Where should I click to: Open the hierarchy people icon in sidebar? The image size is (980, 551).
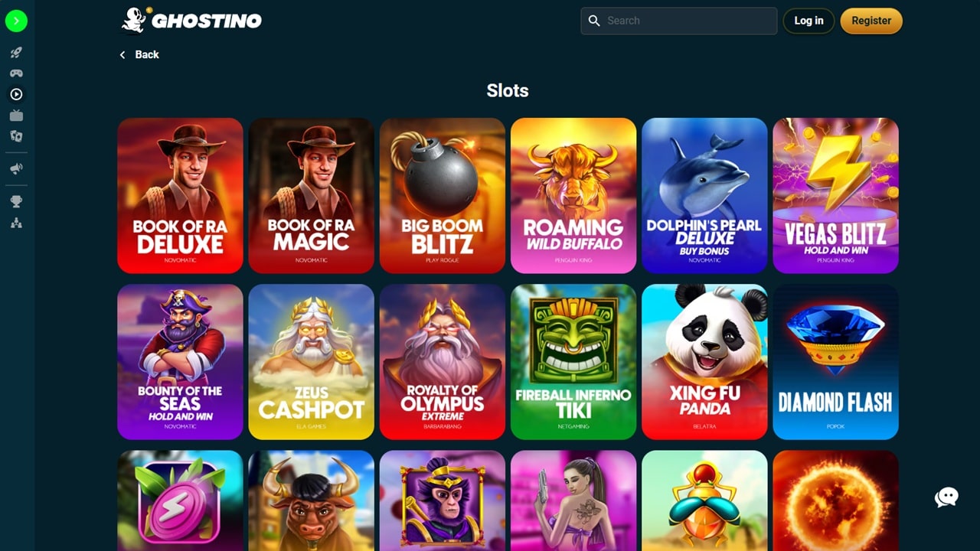(16, 223)
